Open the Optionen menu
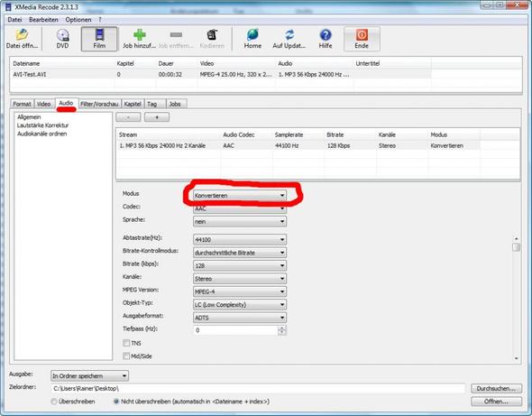Image resolution: width=532 pixels, height=416 pixels. [x=78, y=20]
